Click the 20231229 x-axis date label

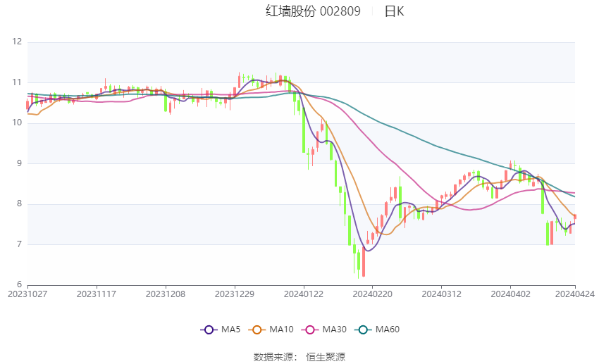tap(235, 294)
